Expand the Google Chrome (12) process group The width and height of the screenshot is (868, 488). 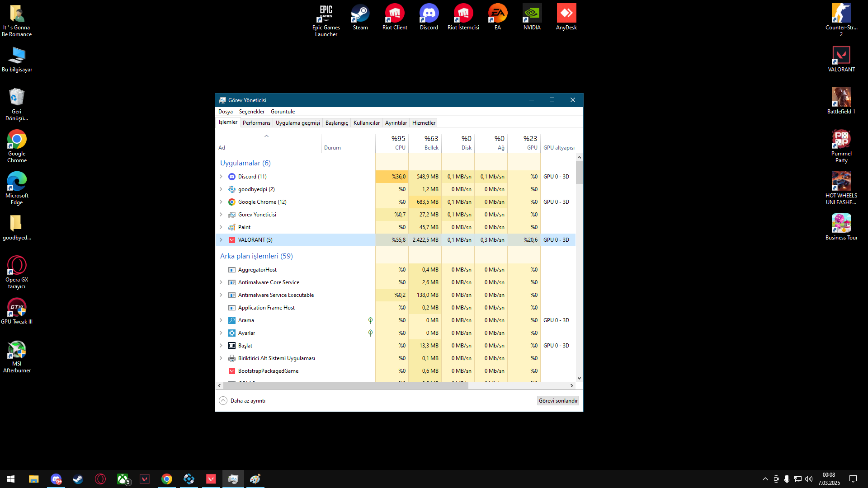click(221, 202)
